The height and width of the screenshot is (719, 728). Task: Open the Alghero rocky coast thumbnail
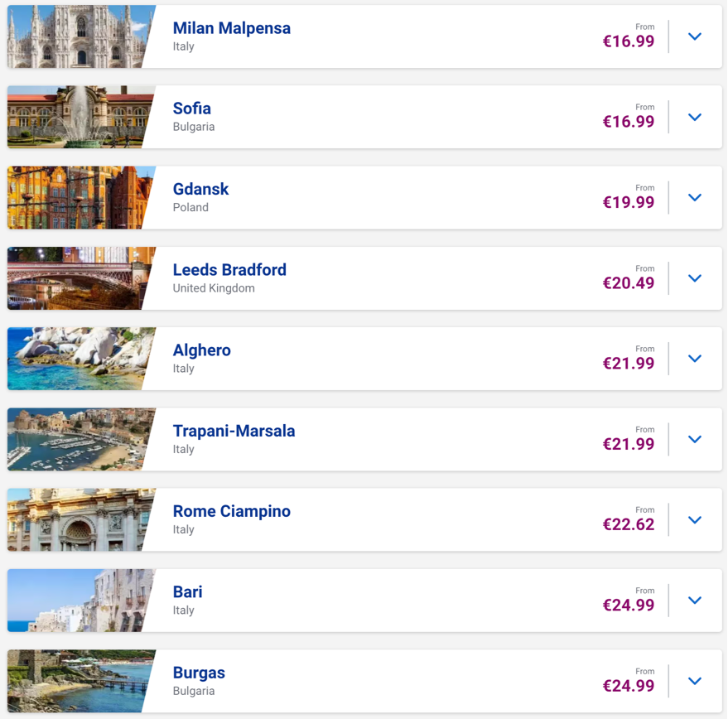pos(79,359)
